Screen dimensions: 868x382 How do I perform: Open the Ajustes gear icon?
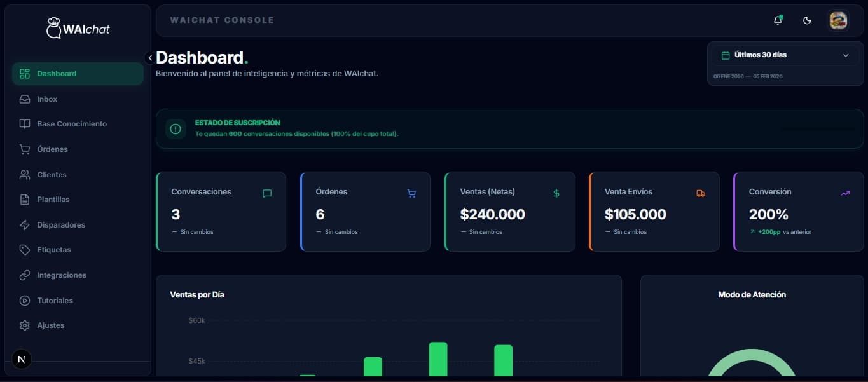[24, 325]
